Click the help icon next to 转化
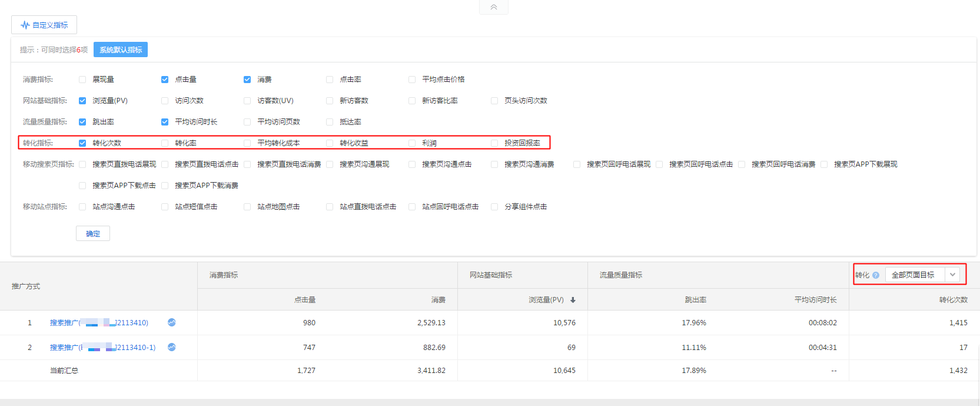The image size is (980, 406). coord(876,275)
